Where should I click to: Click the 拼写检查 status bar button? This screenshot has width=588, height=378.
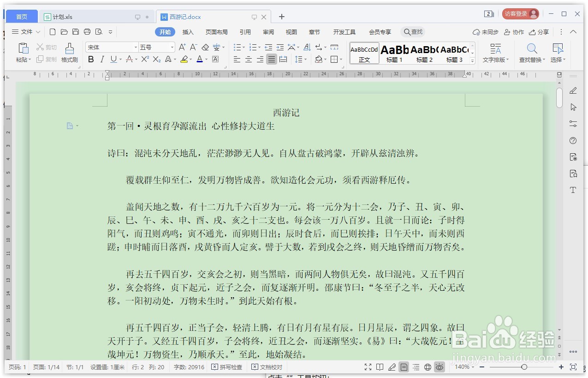coord(227,367)
